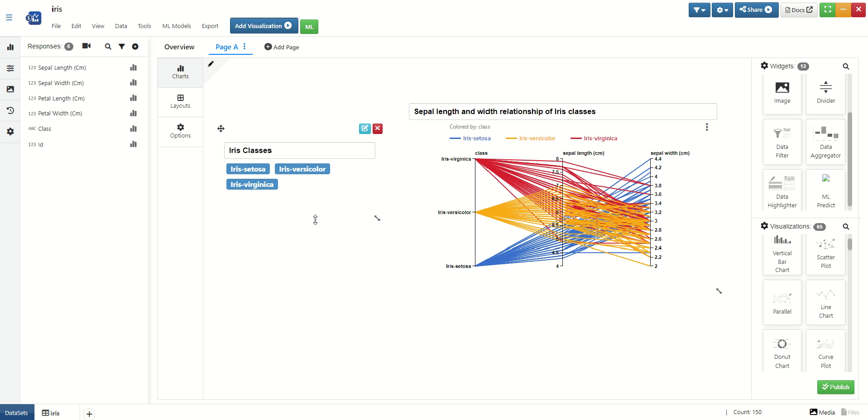Image resolution: width=868 pixels, height=420 pixels.
Task: Open the ML Models menu
Action: click(177, 26)
